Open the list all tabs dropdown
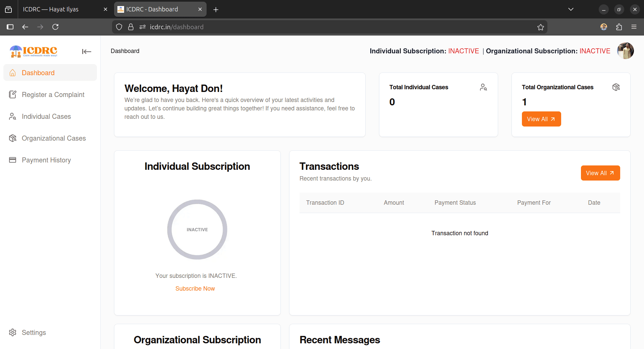Viewport: 644px width, 349px height. 571,9
